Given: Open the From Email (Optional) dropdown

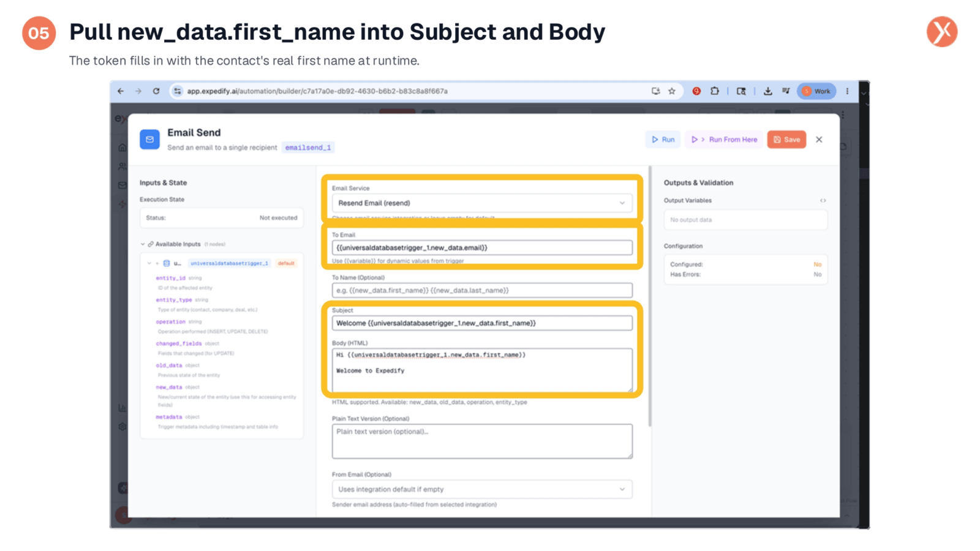Looking at the screenshot, I should [x=482, y=490].
